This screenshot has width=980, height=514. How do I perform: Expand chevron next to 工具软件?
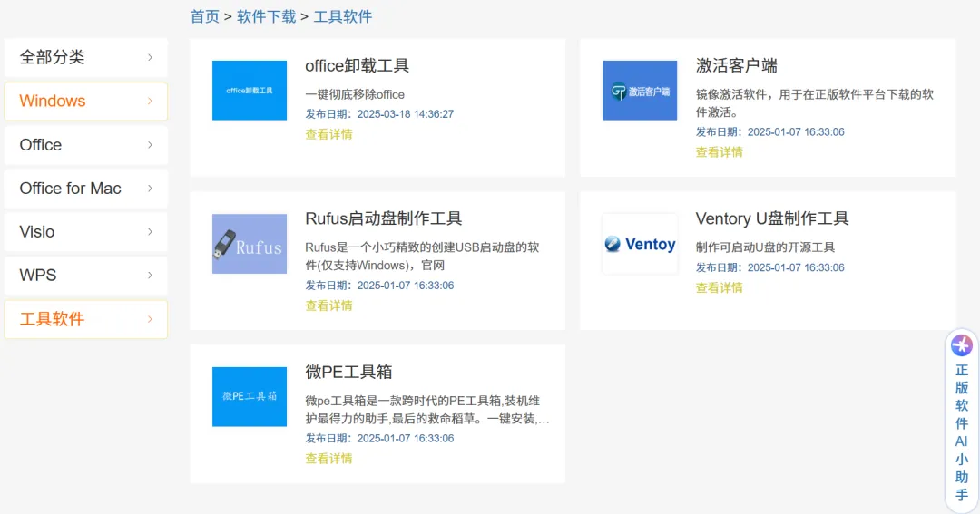tap(150, 319)
